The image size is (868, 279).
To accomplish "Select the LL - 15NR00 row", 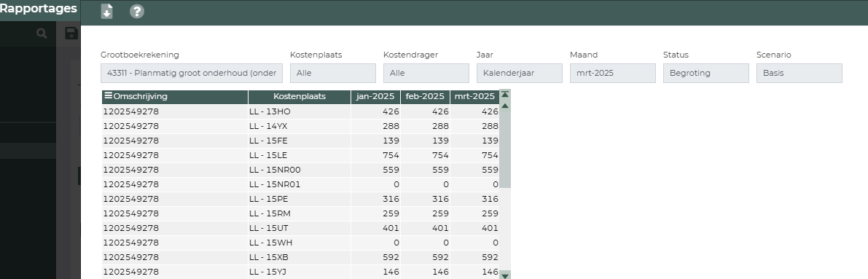I will click(x=300, y=170).
